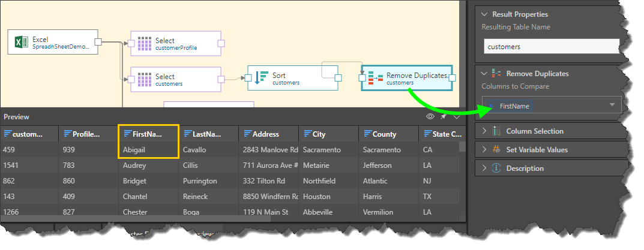Screen dimensions: 644x250
Task: Toggle preview visibility eye icon
Action: pyautogui.click(x=430, y=117)
